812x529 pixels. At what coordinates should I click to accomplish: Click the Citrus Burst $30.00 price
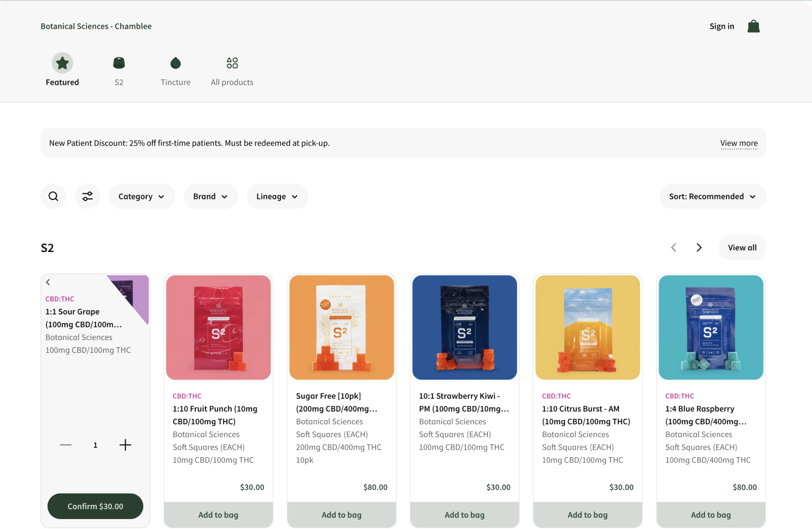pos(621,487)
